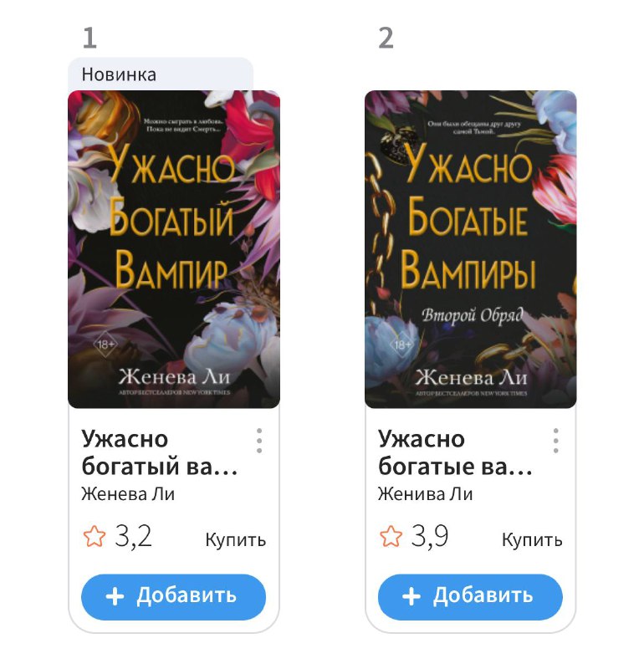
Task: Open the three-dot menu for Ужасно богатый вампир
Action: click(x=259, y=441)
